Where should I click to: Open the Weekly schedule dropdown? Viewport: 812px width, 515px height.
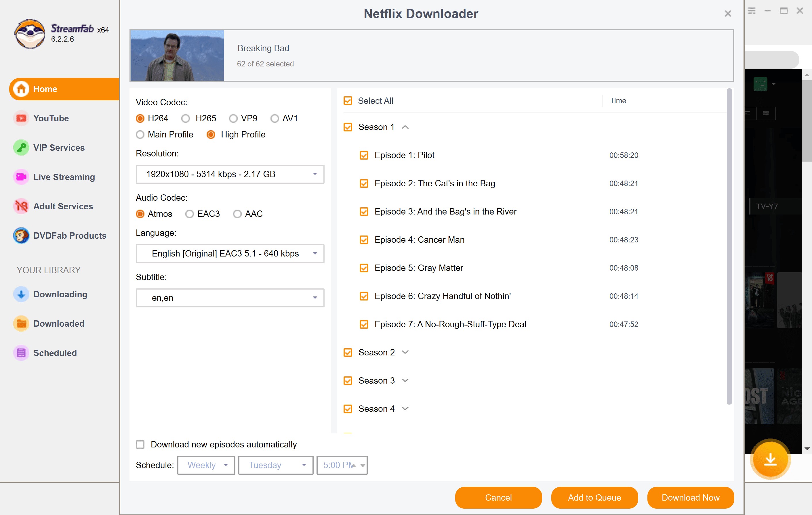coord(206,465)
